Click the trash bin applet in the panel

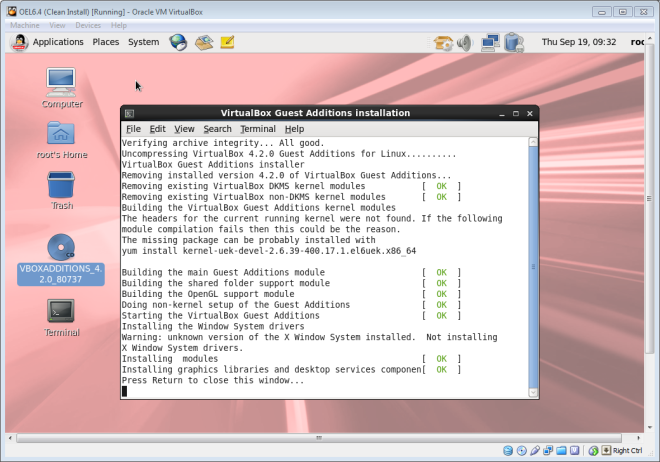point(514,42)
